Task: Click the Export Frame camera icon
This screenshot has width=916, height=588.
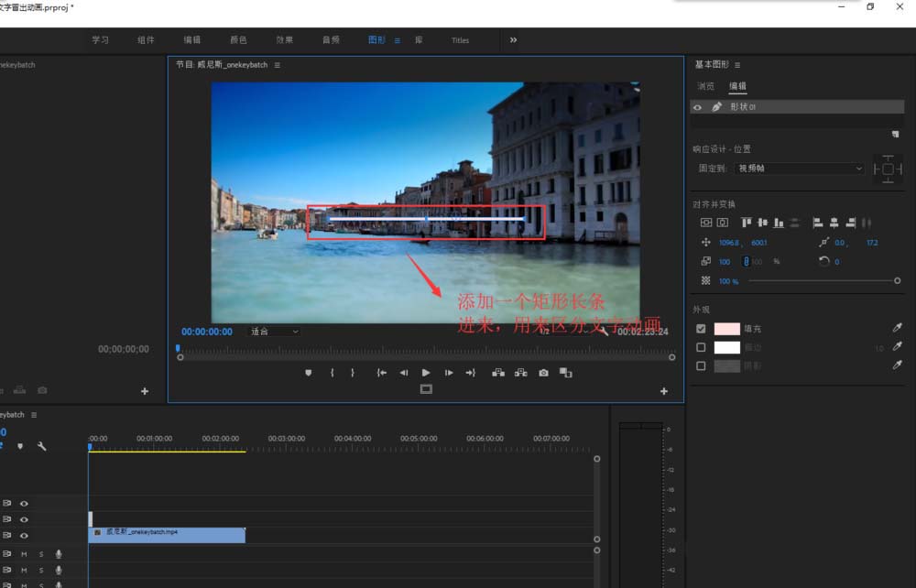Action: point(544,373)
